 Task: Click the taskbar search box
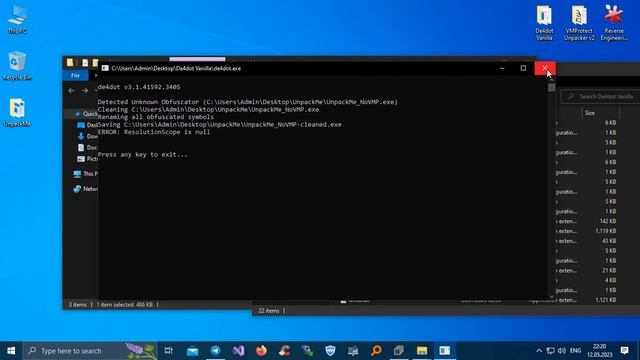click(x=90, y=351)
